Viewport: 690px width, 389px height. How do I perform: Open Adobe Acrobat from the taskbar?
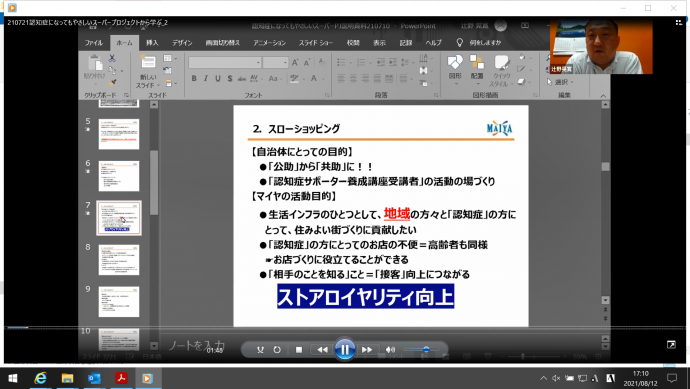coord(121,378)
